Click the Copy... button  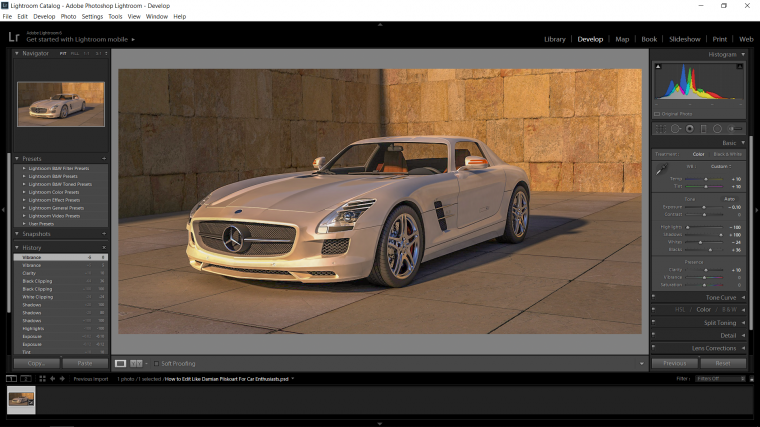coord(36,363)
